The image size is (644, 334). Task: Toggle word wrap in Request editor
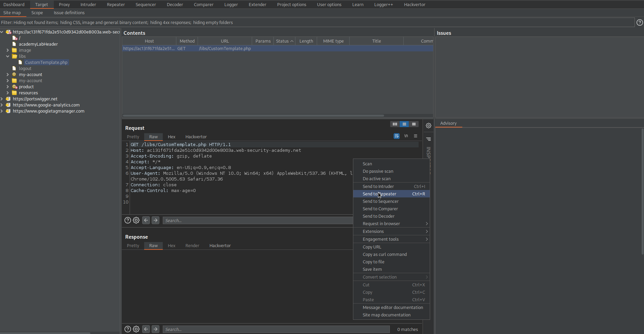coord(397,136)
